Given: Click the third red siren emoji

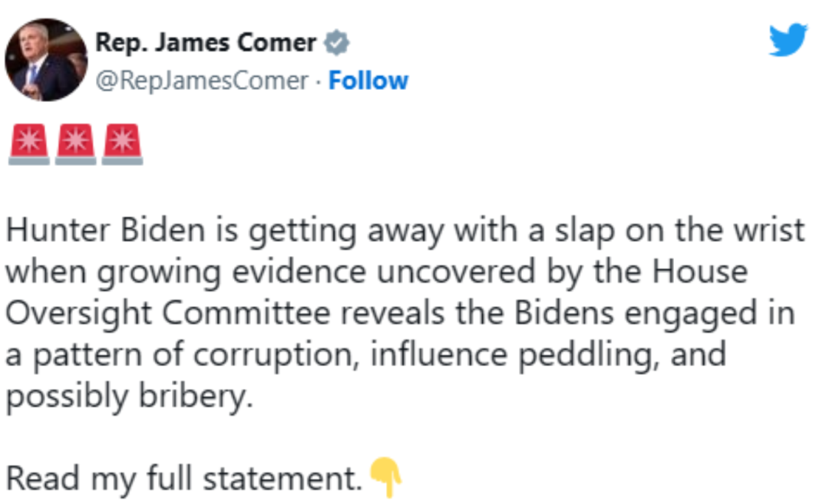Looking at the screenshot, I should click(x=122, y=144).
